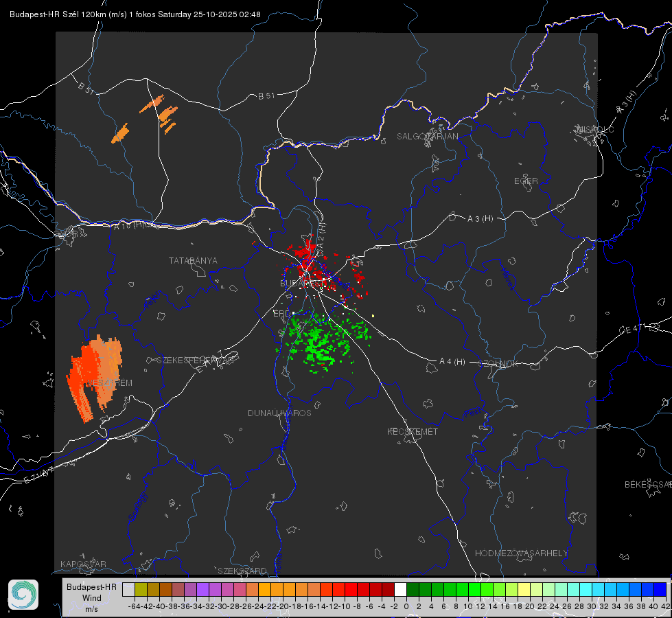Viewport: 672px width, 618px height.
Task: Click the dark red -4 to -2 swatch
Action: (x=388, y=589)
